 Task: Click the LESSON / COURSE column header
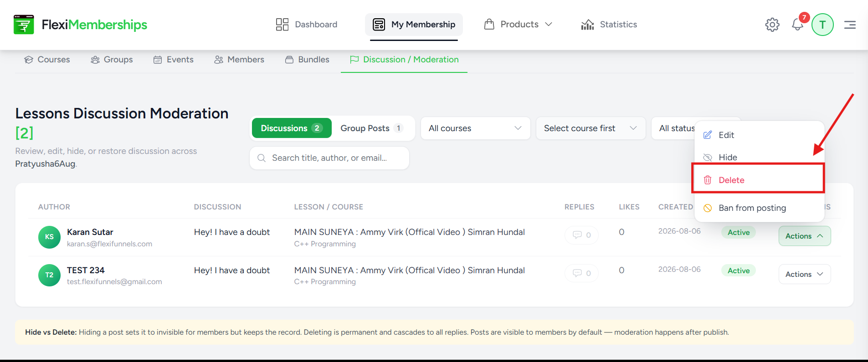pyautogui.click(x=329, y=207)
